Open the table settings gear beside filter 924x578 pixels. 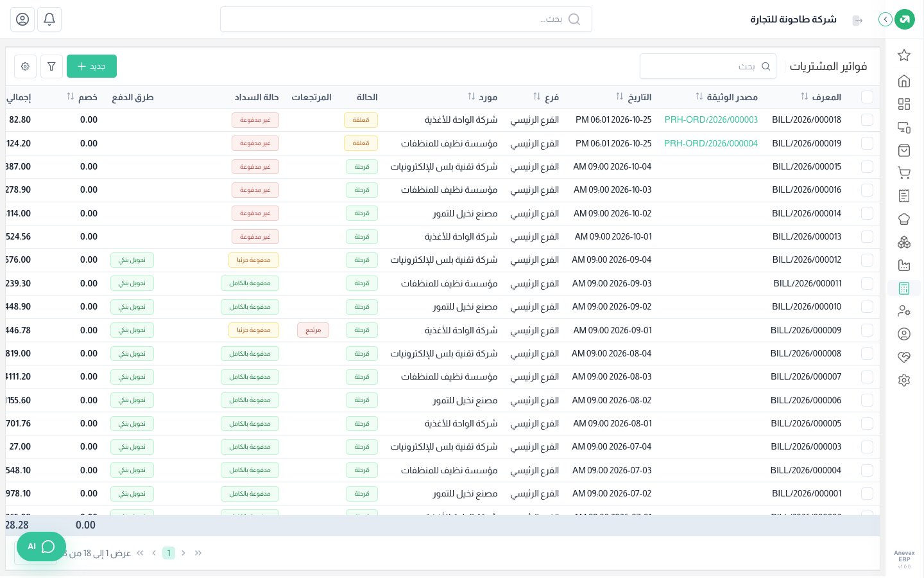click(25, 66)
